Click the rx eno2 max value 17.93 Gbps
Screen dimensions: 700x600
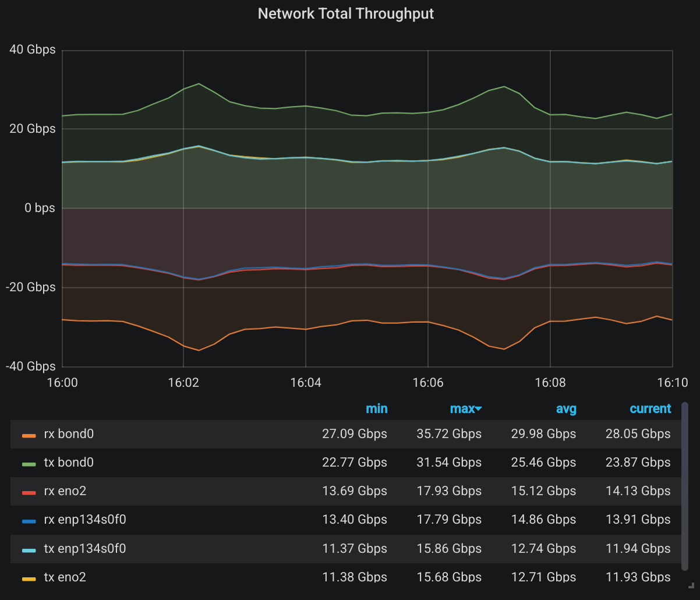pos(449,491)
